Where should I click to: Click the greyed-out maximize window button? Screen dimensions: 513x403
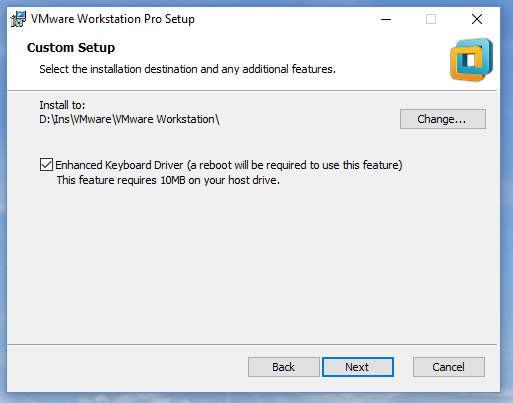[x=431, y=19]
